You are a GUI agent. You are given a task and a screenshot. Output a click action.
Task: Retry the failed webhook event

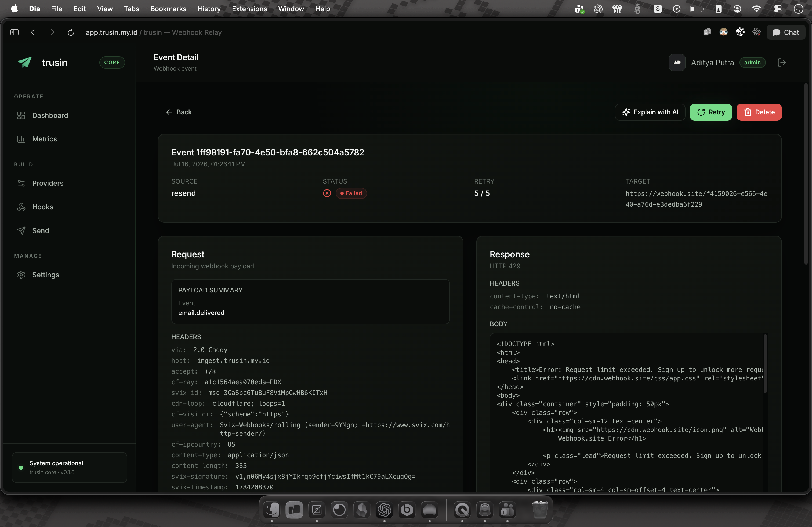click(x=711, y=112)
